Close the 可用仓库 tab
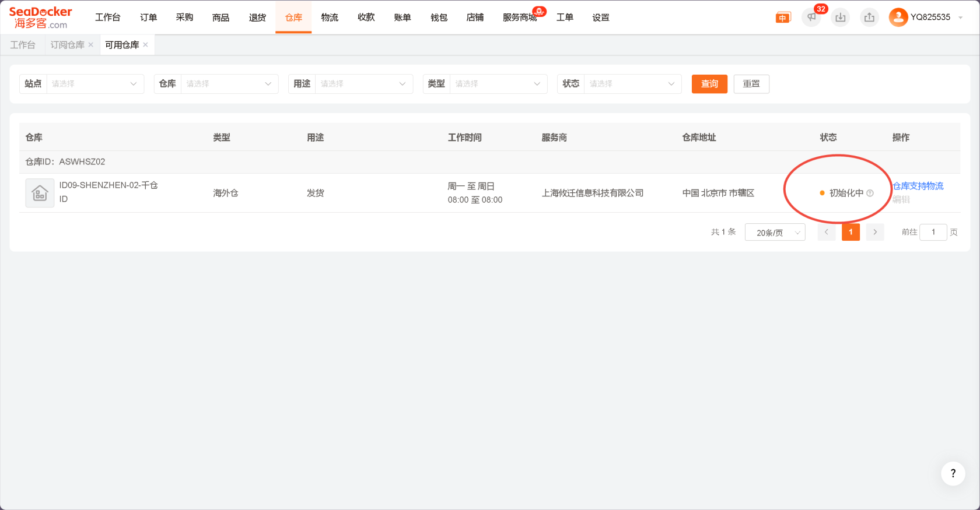Screen dimensions: 980x510 click(145, 45)
